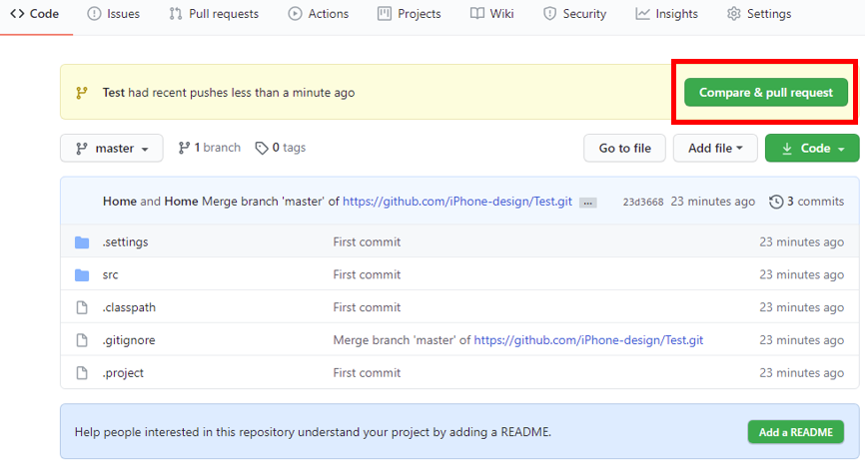Image resolution: width=868 pixels, height=468 pixels.
Task: Click the Issues circle icon
Action: pyautogui.click(x=94, y=14)
